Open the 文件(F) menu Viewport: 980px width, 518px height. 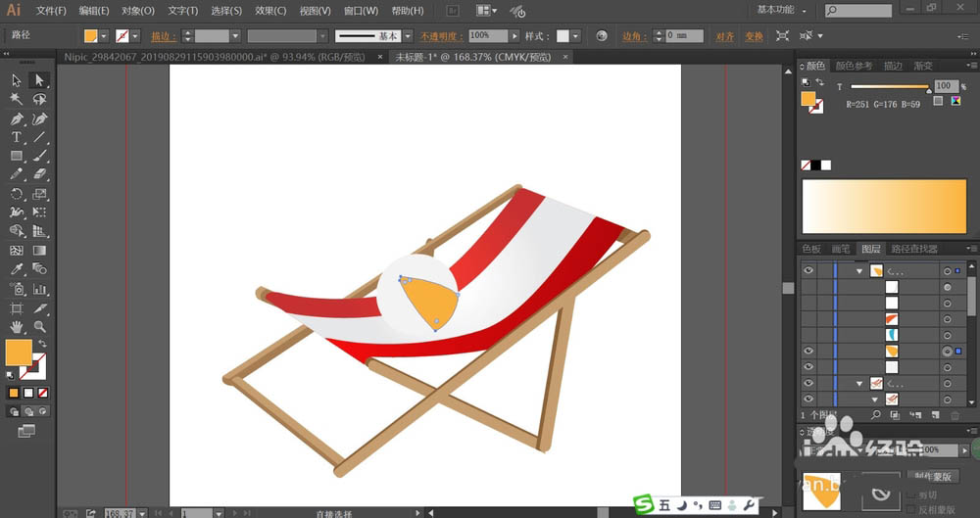point(51,11)
